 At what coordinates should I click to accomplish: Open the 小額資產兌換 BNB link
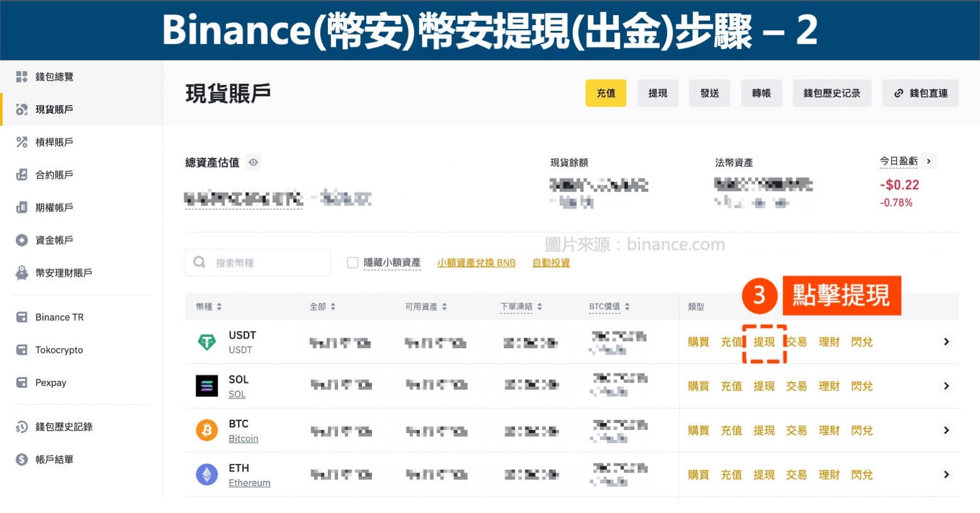476,262
